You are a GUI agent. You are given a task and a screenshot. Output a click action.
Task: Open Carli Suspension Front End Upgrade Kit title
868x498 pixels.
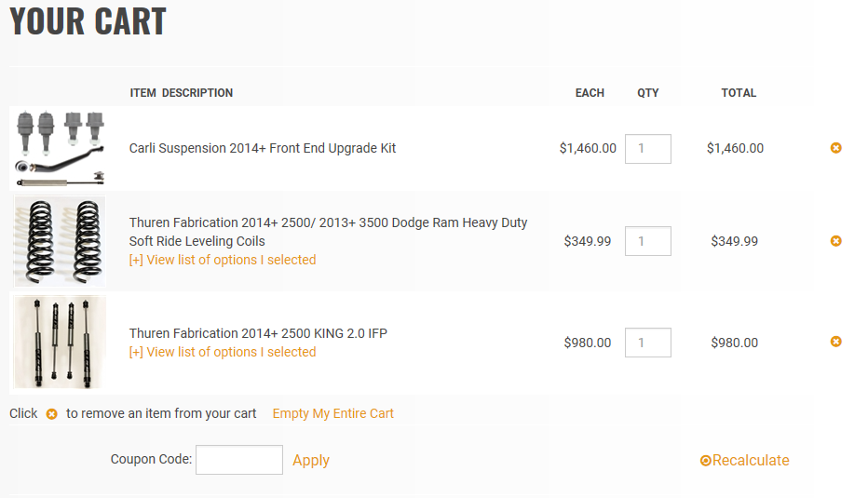(x=263, y=148)
